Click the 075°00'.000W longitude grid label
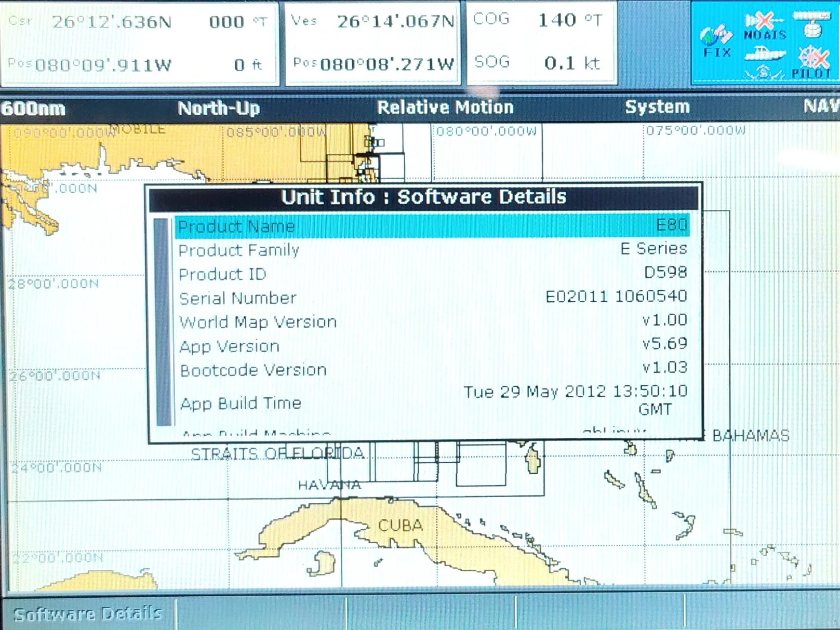 click(696, 130)
